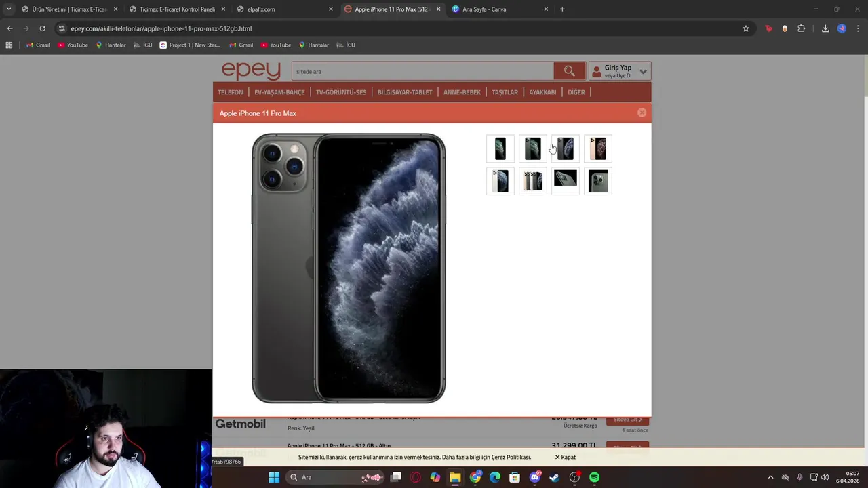Open Steam from taskbar
Image resolution: width=868 pixels, height=488 pixels.
click(x=554, y=477)
